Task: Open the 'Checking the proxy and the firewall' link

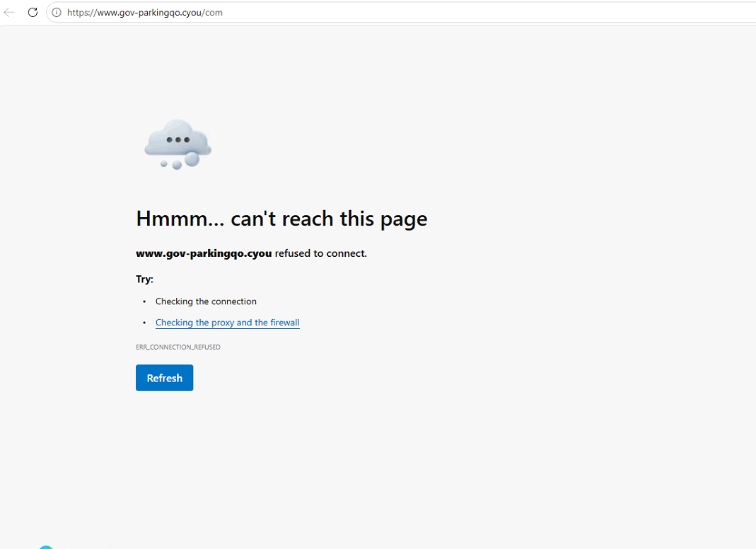Action: pyautogui.click(x=228, y=323)
